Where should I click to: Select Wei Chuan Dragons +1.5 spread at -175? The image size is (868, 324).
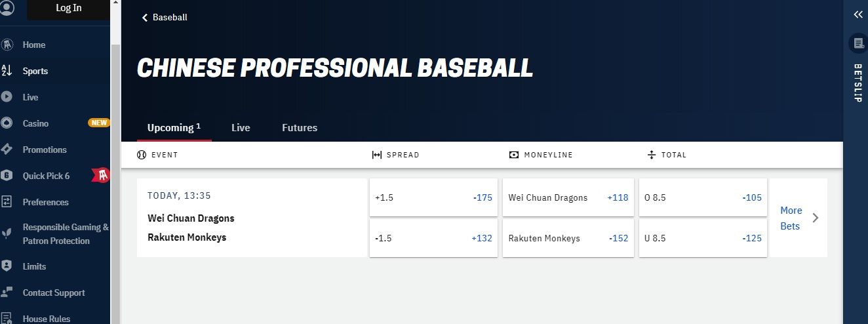433,197
